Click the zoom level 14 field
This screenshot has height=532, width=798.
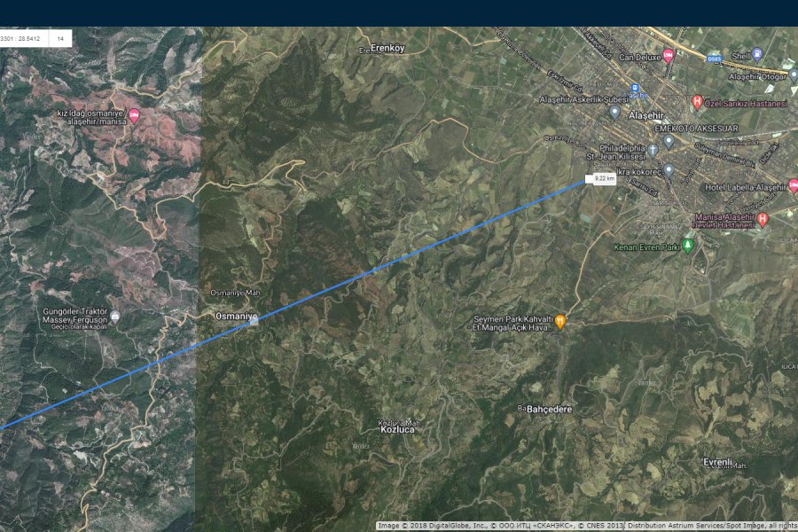tap(60, 39)
